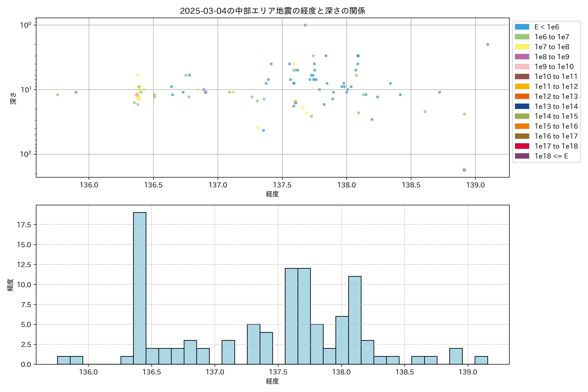Click the 経度 x-axis label below scatter plot

tap(272, 194)
